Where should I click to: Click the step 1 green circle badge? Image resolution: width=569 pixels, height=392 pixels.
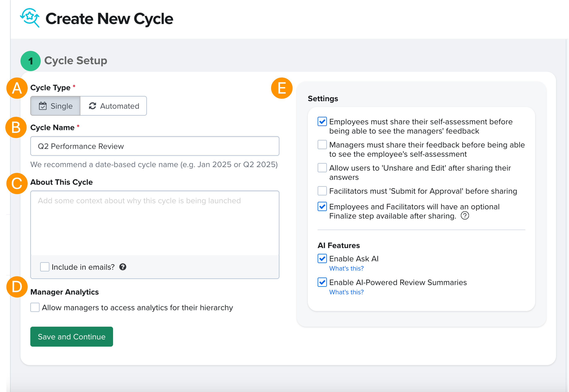coord(31,61)
